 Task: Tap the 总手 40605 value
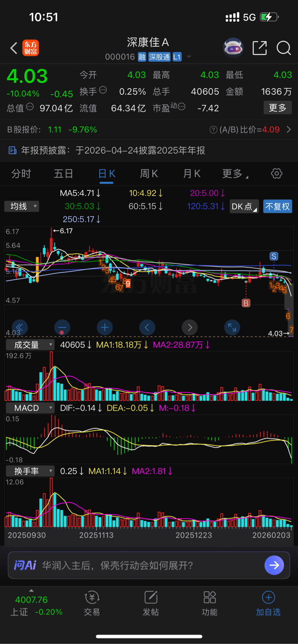click(205, 91)
